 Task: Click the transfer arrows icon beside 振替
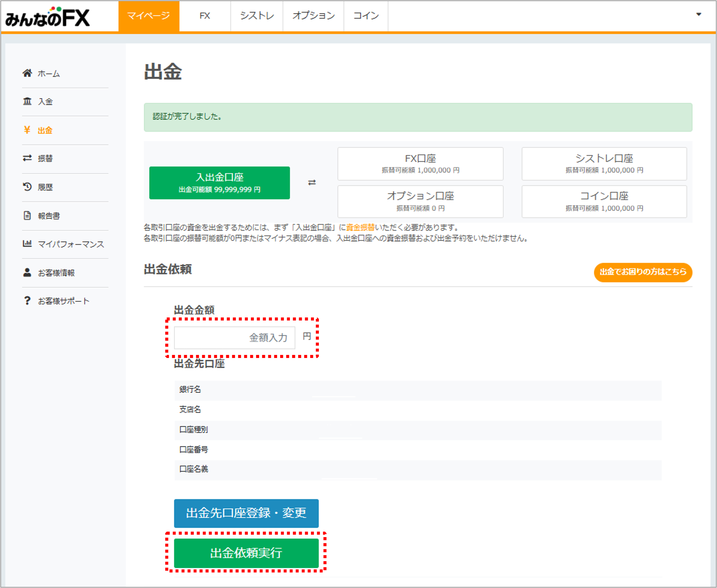[x=27, y=158]
